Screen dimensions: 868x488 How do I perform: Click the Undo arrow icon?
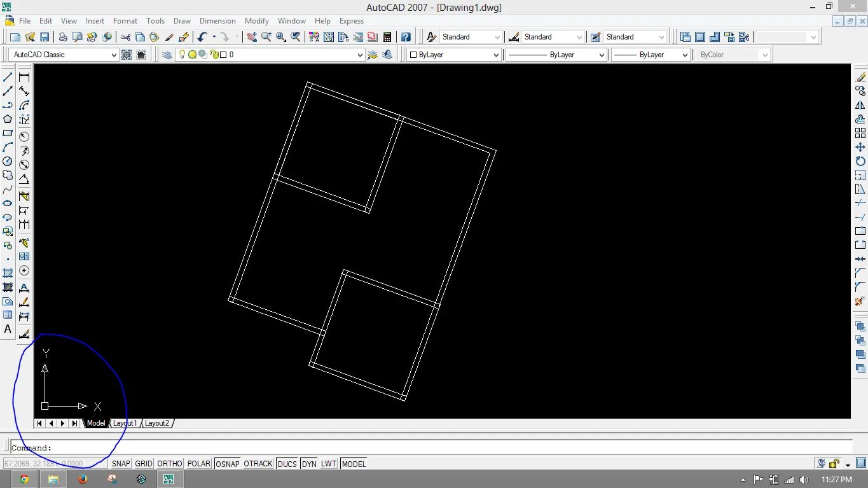[202, 37]
